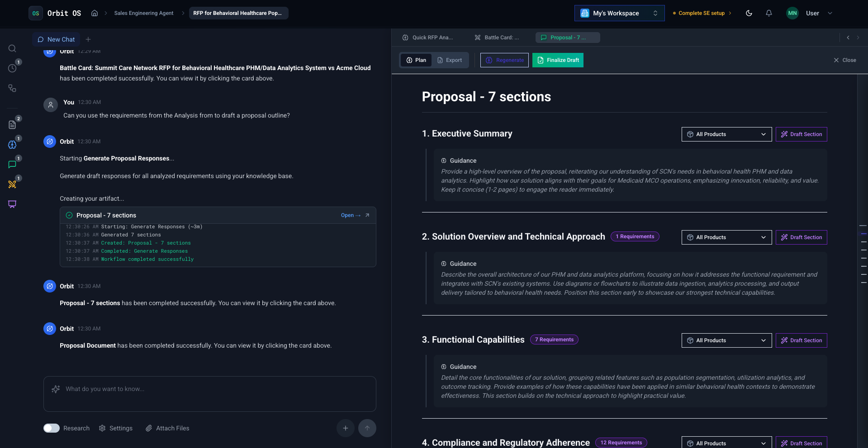Click the notification bell icon
The height and width of the screenshot is (448, 868).
coord(768,13)
